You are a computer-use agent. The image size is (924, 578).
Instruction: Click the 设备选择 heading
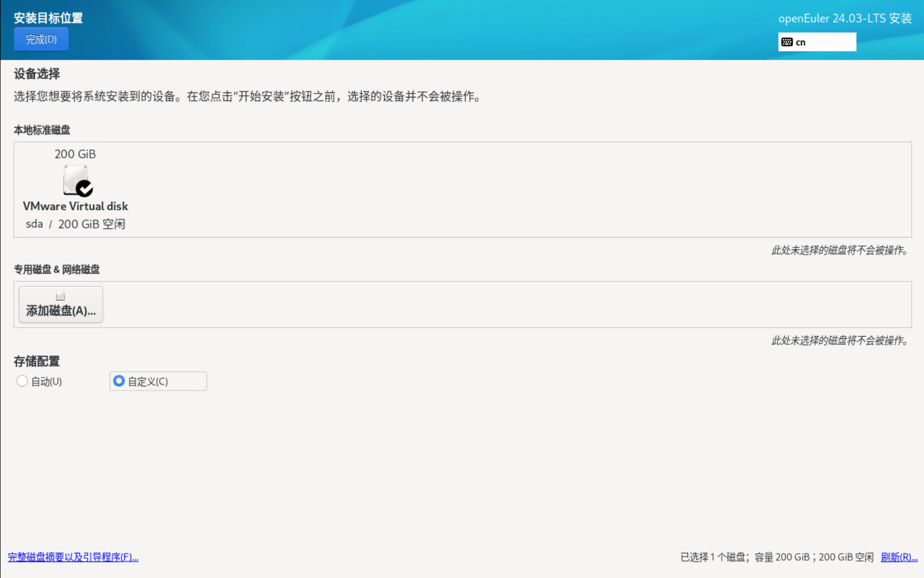37,74
